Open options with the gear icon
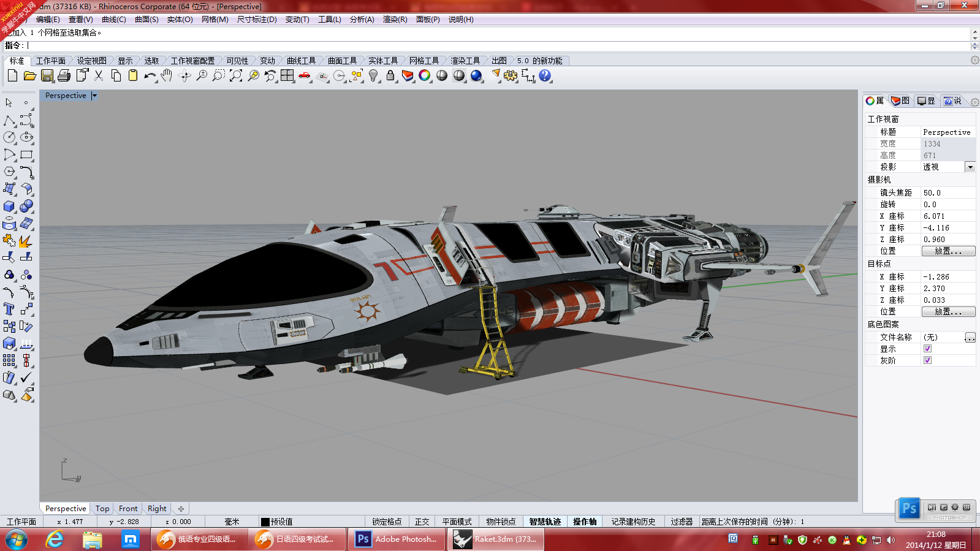Screen dimensions: 980x551 click(511, 75)
